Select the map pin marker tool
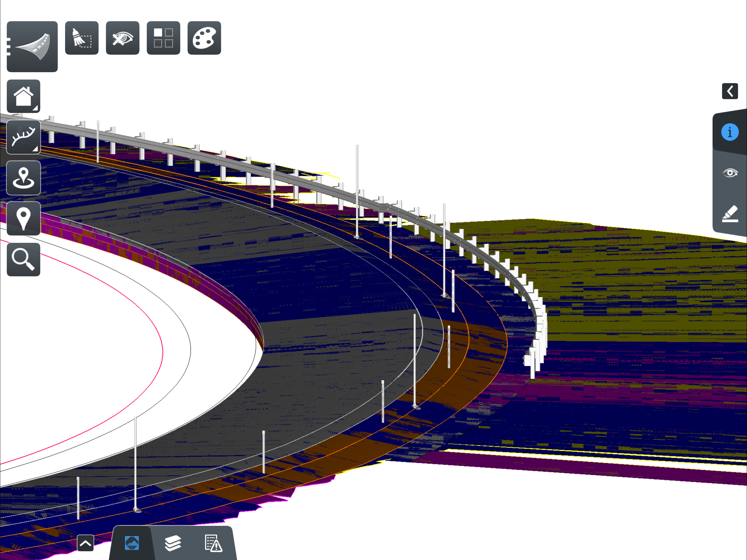The height and width of the screenshot is (560, 747). pos(23,218)
